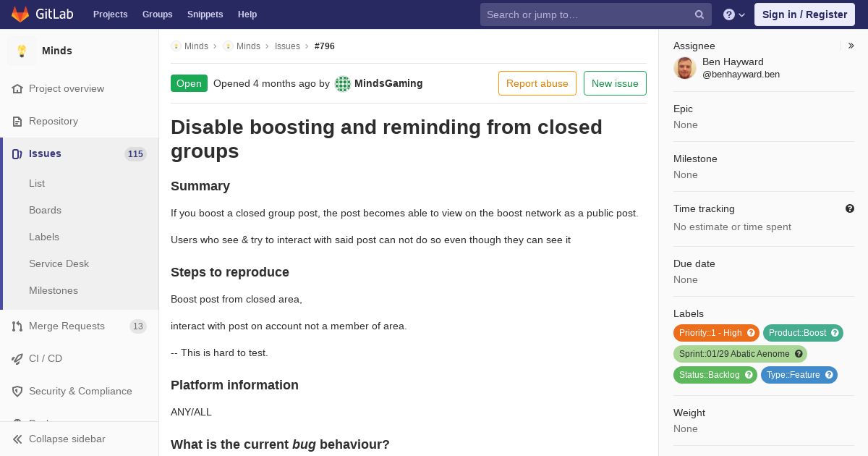Click help icon on Product::Boost label
The width and height of the screenshot is (868, 456).
tap(835, 333)
